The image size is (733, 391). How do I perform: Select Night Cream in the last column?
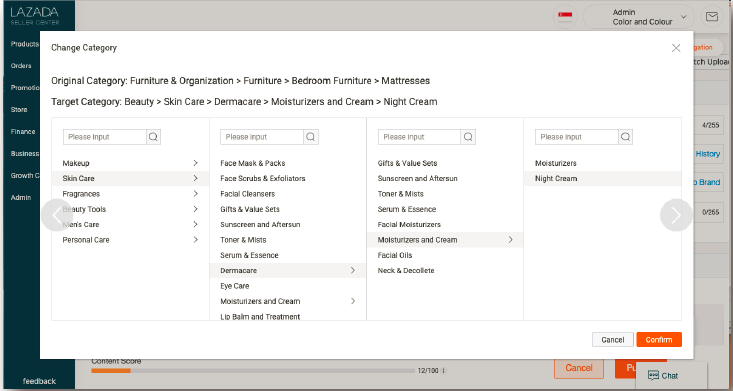point(603,178)
